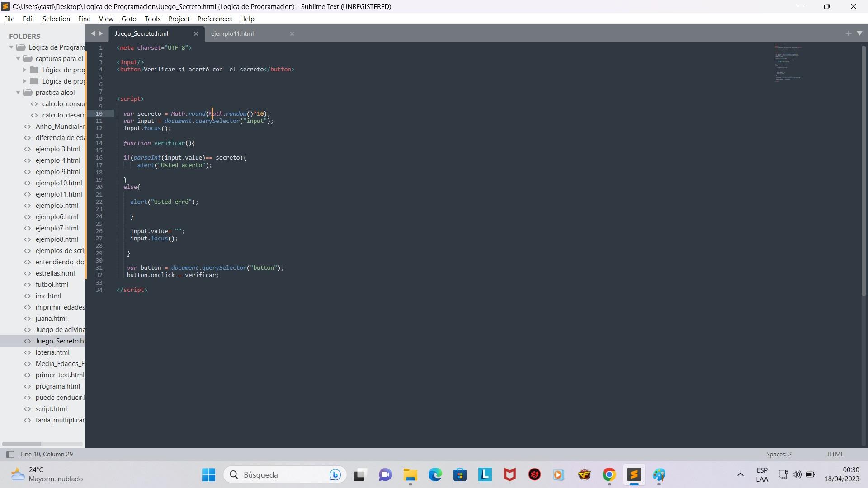Collapse the Logica de Programacion folder
This screenshot has width=868, height=488.
coord(11,47)
